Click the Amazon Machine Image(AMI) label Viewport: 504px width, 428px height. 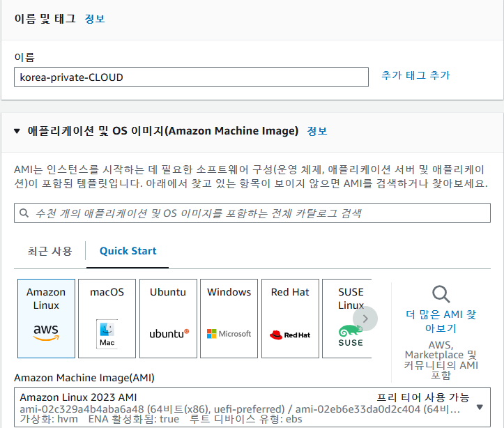84,378
